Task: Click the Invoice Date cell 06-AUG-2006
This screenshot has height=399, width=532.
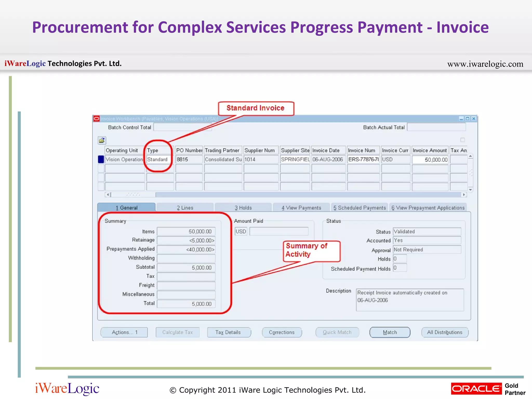Action: point(329,159)
